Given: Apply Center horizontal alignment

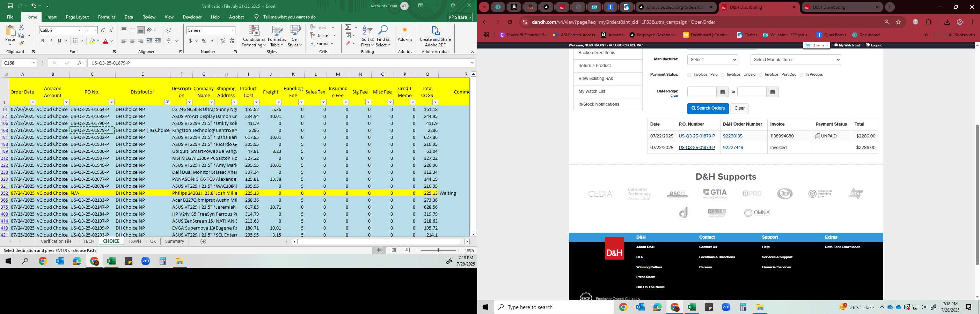Looking at the screenshot, I should pyautogui.click(x=132, y=41).
